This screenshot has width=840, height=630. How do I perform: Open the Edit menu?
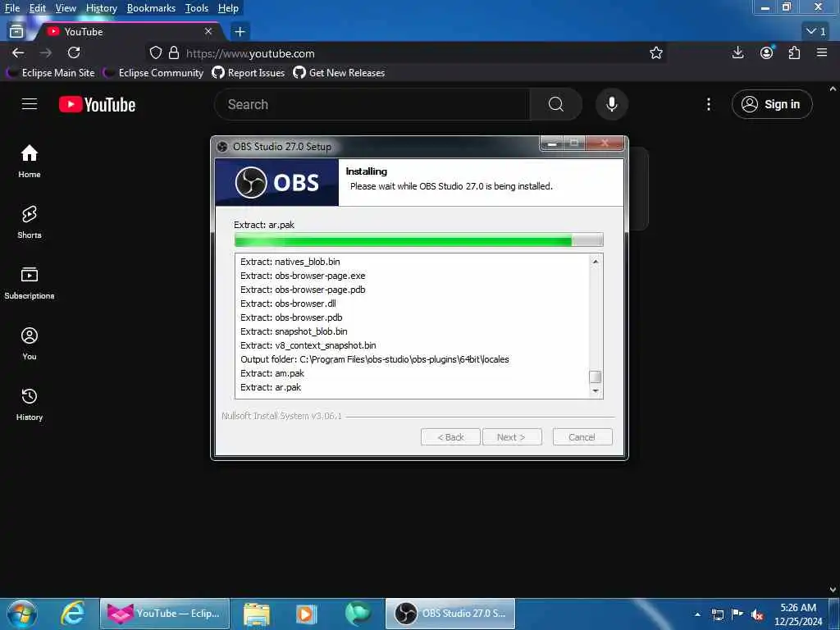tap(38, 8)
